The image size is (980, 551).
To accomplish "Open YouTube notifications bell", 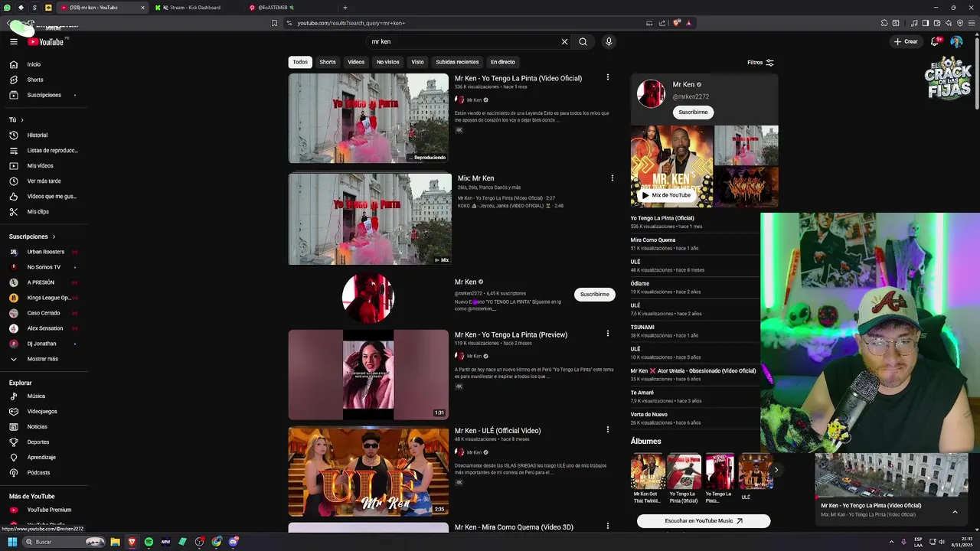I will (934, 42).
